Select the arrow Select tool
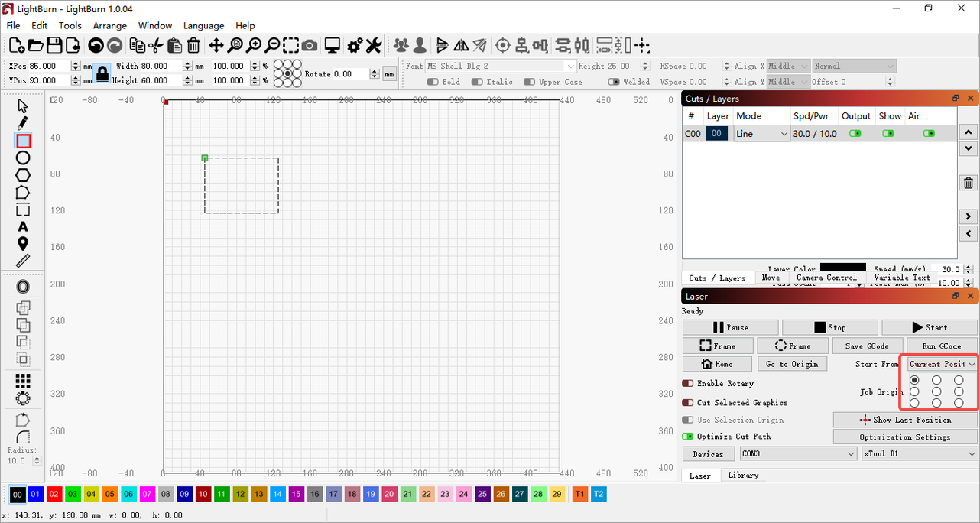This screenshot has width=980, height=523. [23, 106]
